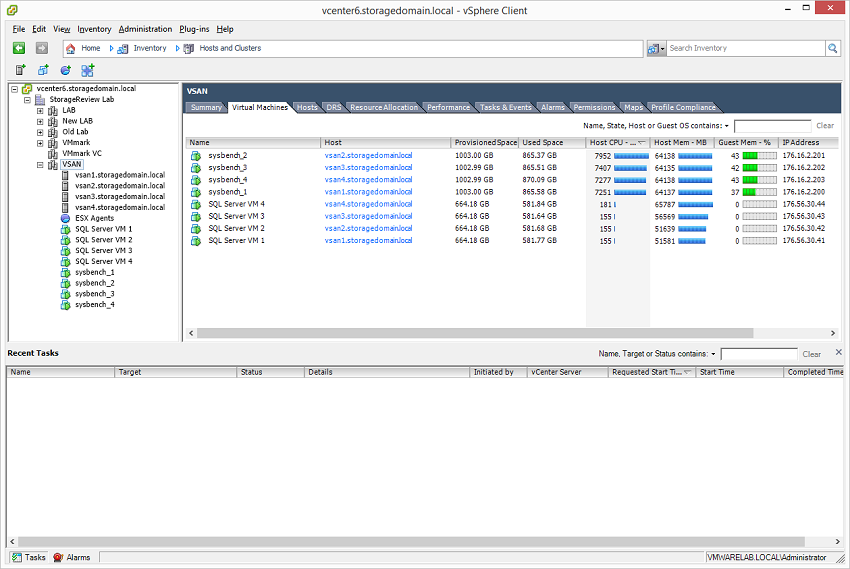Select the StorageReview Lab datacenter icon
The width and height of the screenshot is (850, 569).
coord(40,100)
